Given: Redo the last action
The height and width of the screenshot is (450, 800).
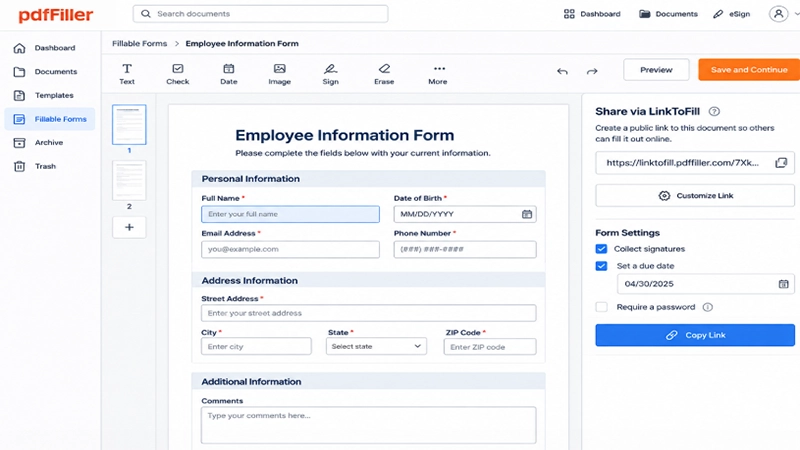Looking at the screenshot, I should coord(592,71).
